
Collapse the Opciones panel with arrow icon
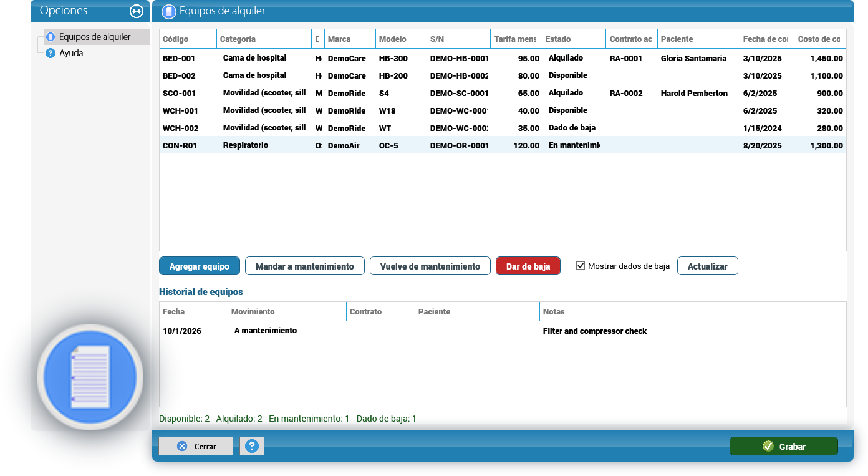pyautogui.click(x=137, y=11)
